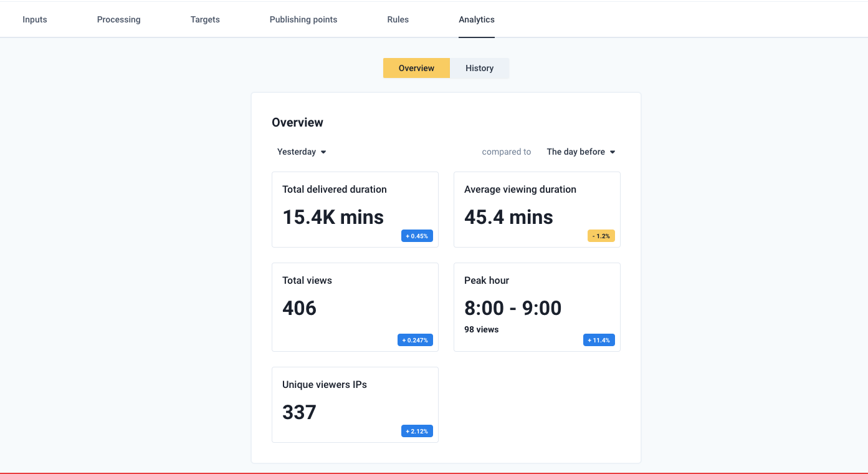Screen dimensions: 868x474
Task: Open the Publishing points tab
Action: point(303,19)
